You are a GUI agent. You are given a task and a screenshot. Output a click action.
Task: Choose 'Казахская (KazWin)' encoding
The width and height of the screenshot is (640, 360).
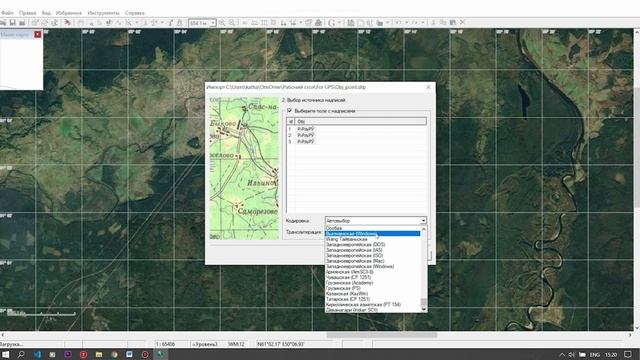[x=372, y=293]
